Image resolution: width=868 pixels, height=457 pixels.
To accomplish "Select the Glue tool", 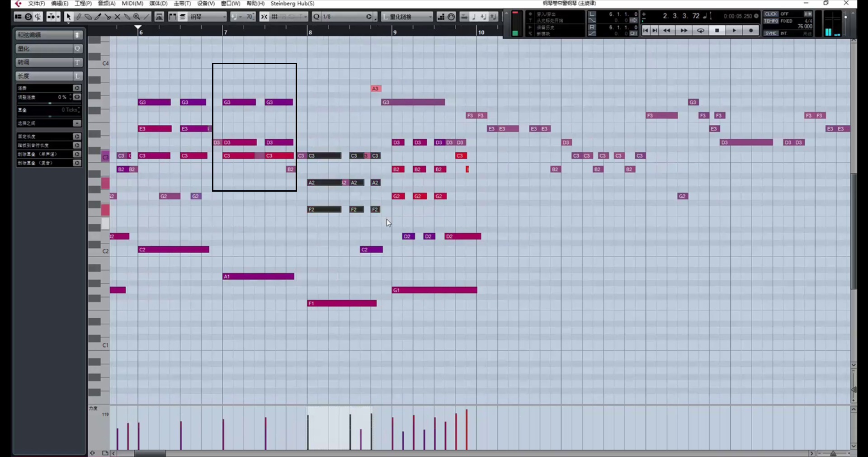I will pos(127,17).
